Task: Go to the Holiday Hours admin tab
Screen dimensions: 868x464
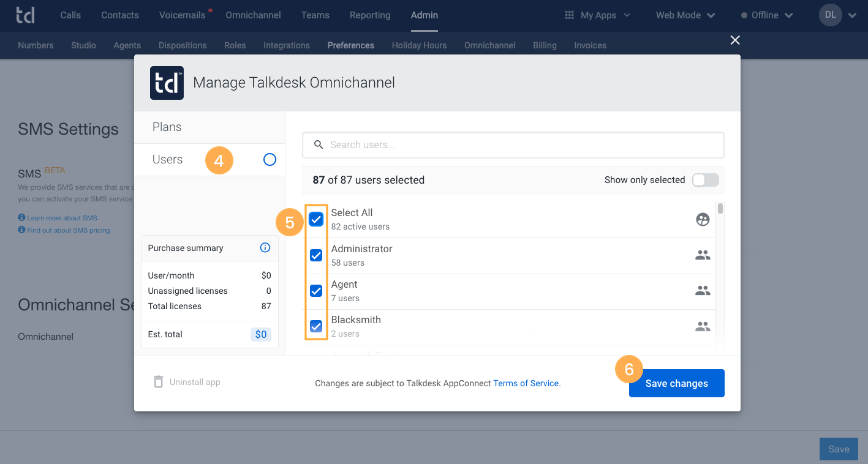Action: point(419,45)
